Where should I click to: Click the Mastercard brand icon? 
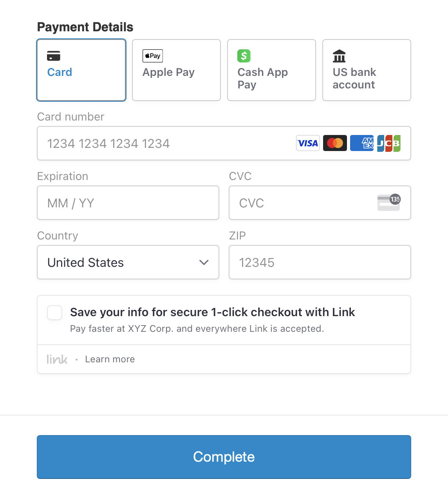pyautogui.click(x=335, y=143)
